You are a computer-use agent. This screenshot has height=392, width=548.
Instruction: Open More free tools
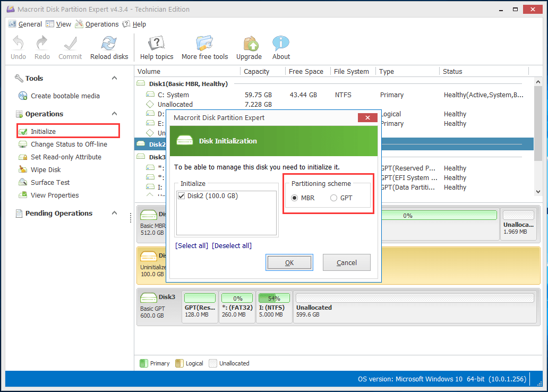tap(204, 47)
